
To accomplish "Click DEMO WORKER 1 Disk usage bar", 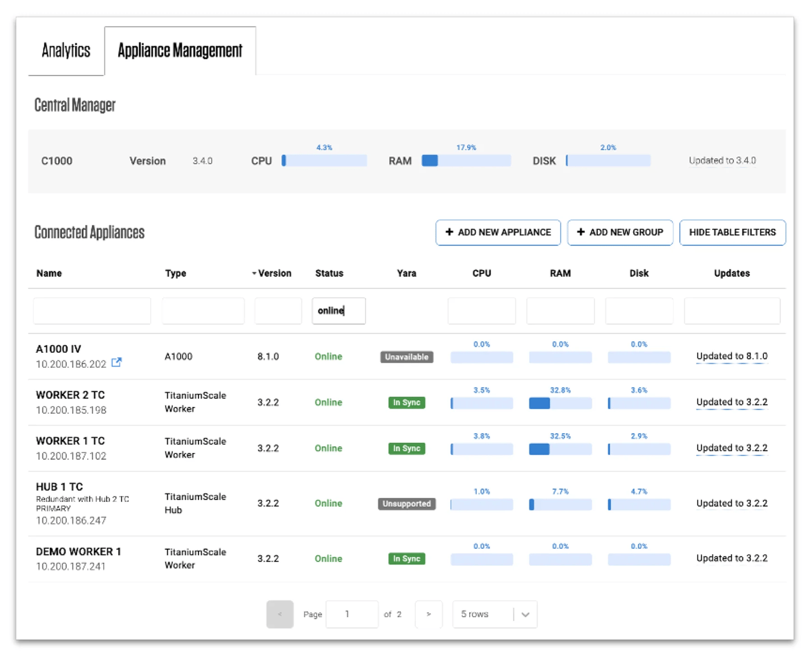I will 639,559.
